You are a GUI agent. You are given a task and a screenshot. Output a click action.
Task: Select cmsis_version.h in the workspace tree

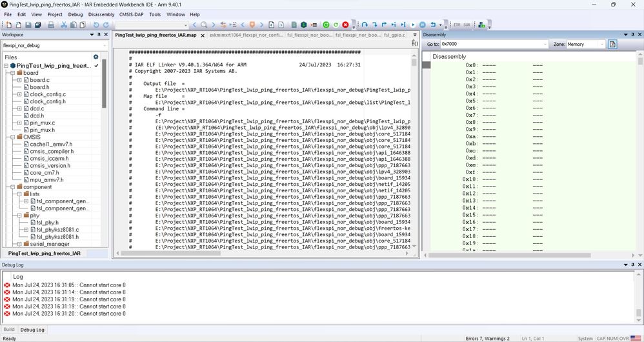point(50,165)
